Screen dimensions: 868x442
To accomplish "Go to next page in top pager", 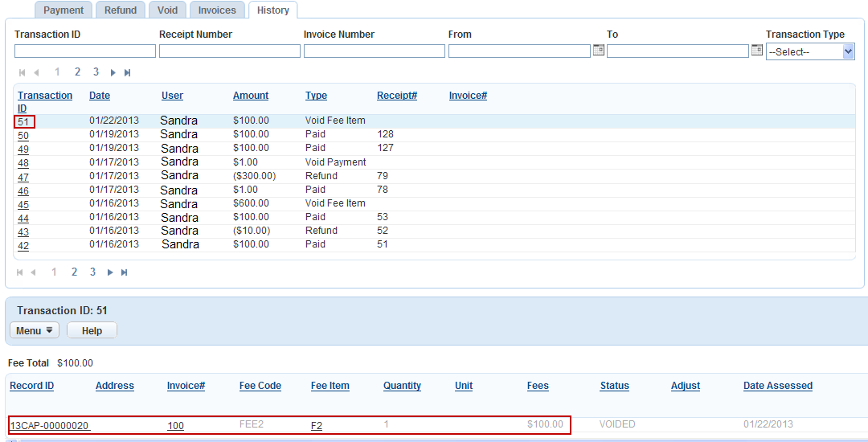I will click(113, 72).
